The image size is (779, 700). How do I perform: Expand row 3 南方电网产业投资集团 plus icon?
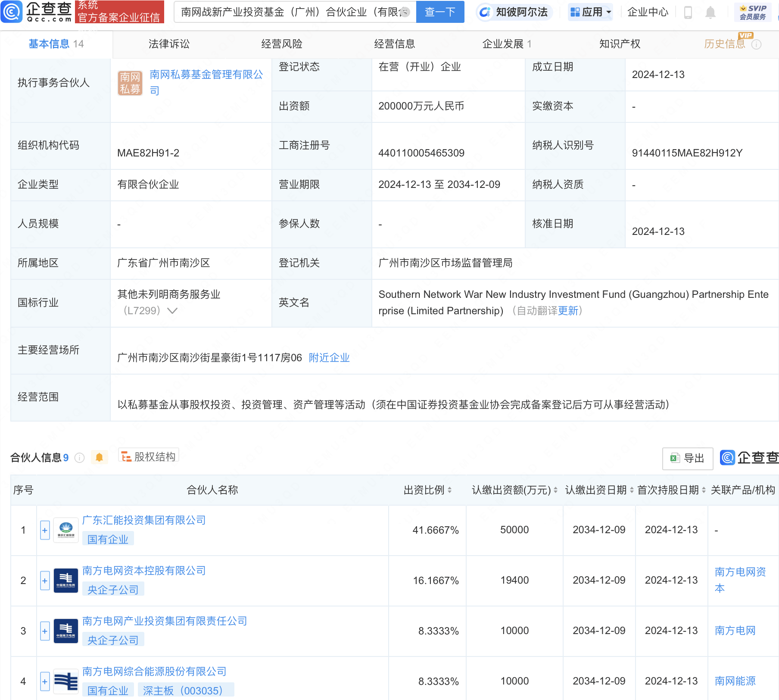(x=45, y=631)
